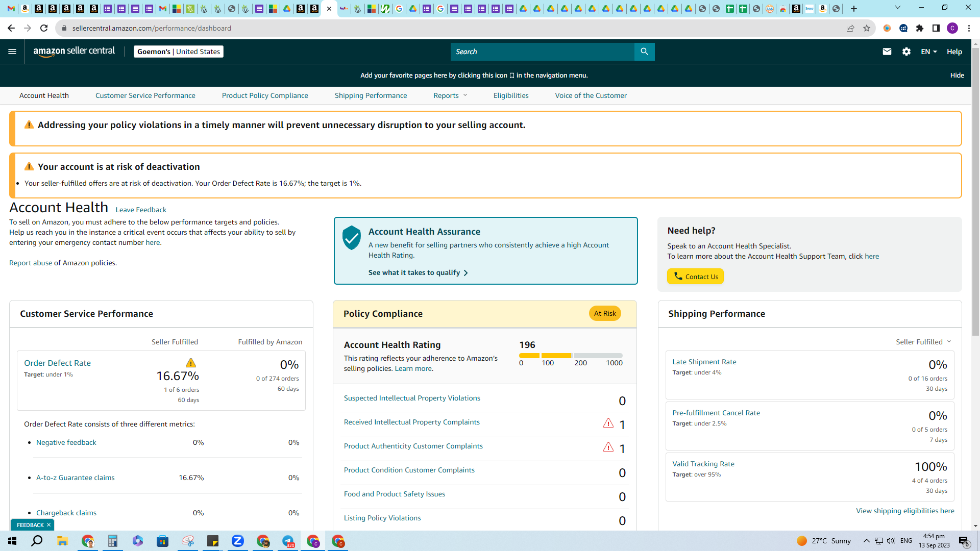Open Pre-fulfillment Cancel Rate link
Image resolution: width=980 pixels, height=551 pixels.
click(716, 413)
